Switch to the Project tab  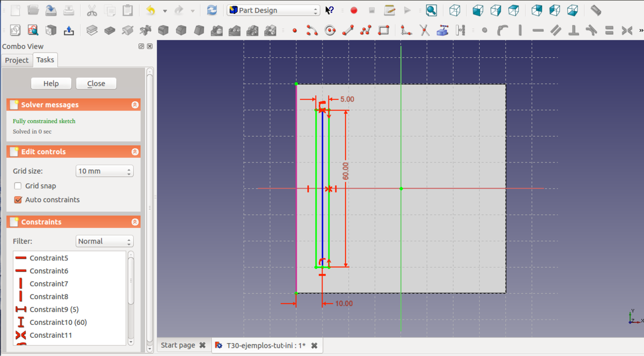click(x=17, y=60)
